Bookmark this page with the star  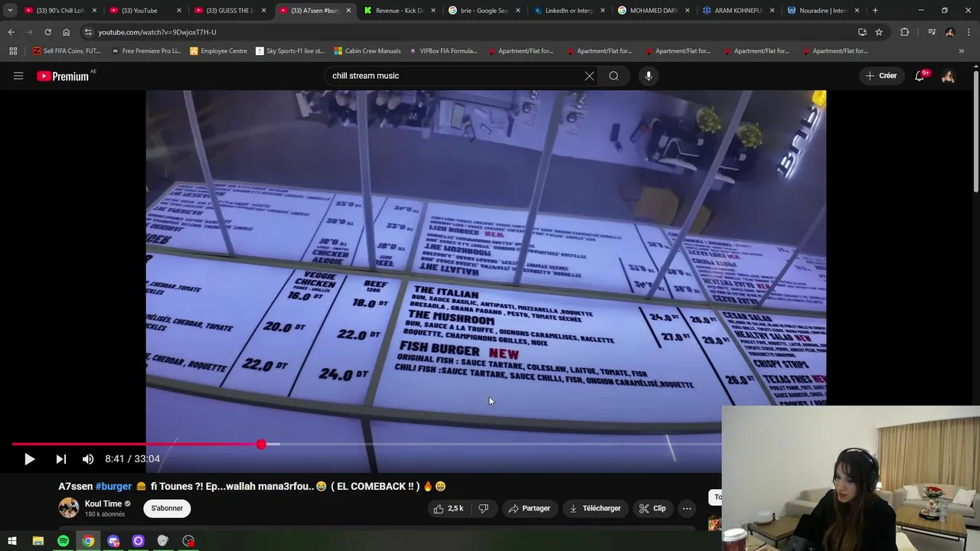pos(879,32)
